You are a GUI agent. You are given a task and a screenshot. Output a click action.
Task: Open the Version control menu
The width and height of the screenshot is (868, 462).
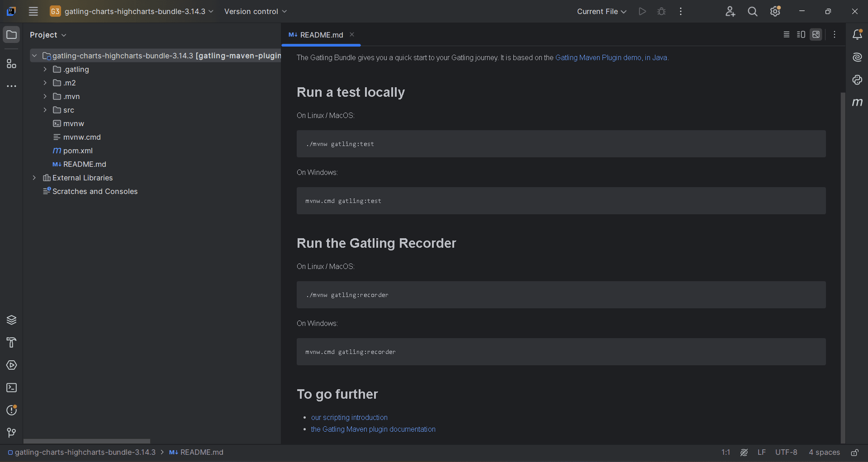click(x=254, y=11)
